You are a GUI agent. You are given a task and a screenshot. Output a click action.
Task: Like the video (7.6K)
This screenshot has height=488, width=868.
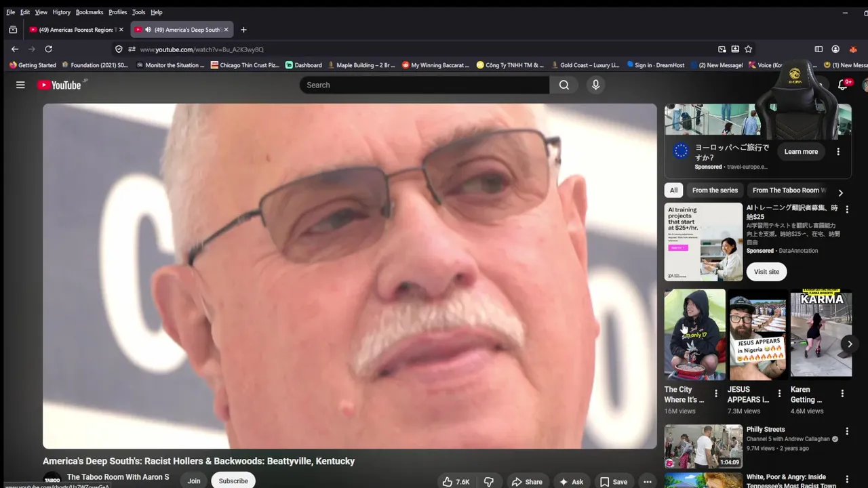pos(456,482)
